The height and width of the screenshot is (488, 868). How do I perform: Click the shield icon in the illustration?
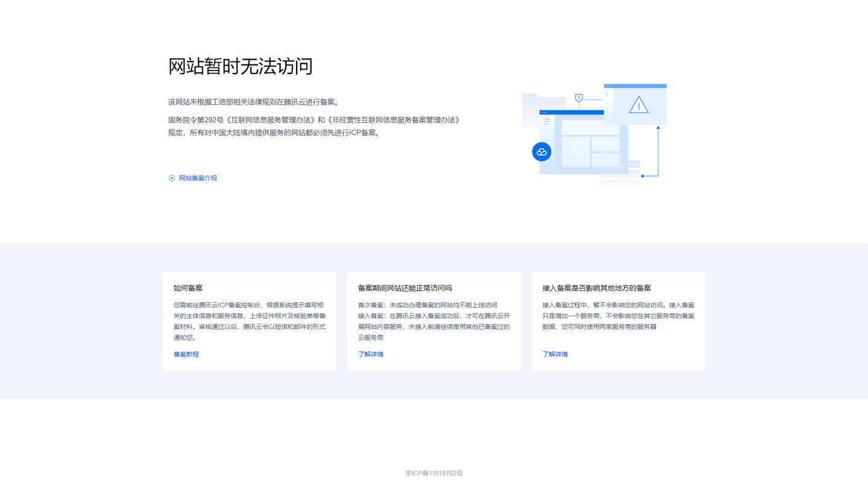coord(579,98)
